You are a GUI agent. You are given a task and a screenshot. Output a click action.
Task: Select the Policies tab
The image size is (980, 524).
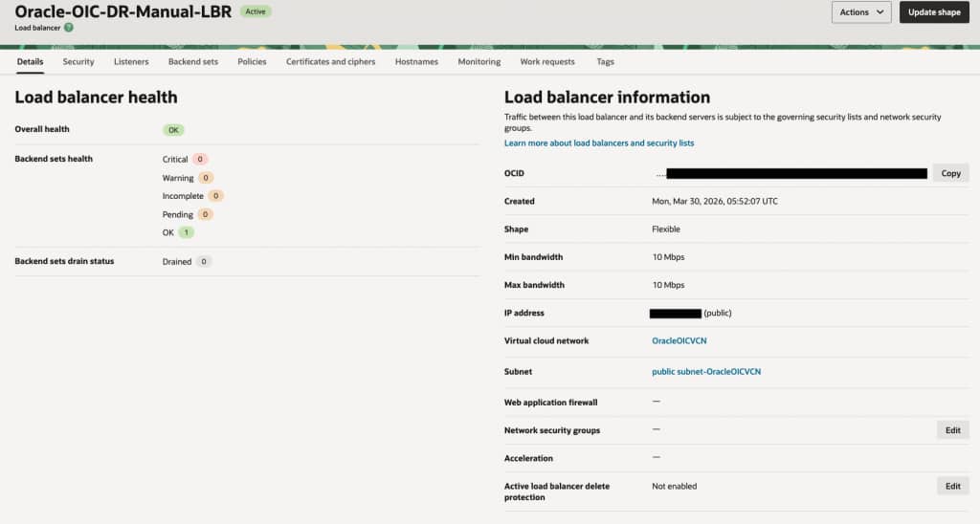(252, 61)
